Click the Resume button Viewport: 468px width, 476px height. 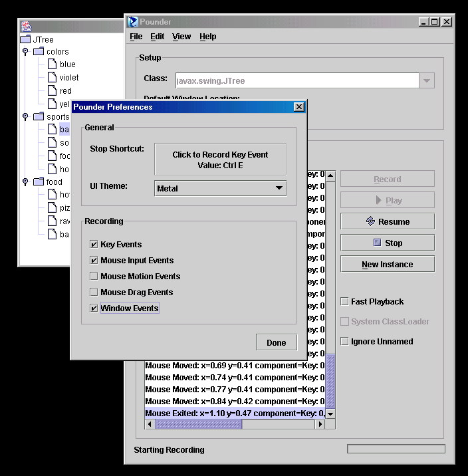click(388, 221)
